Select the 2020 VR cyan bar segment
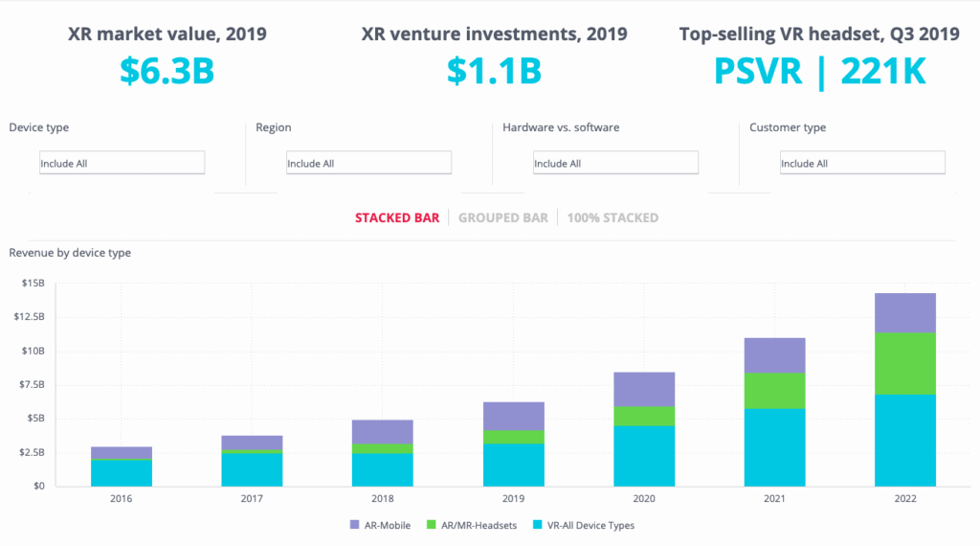Viewport: 980px width, 546px height. click(x=644, y=456)
